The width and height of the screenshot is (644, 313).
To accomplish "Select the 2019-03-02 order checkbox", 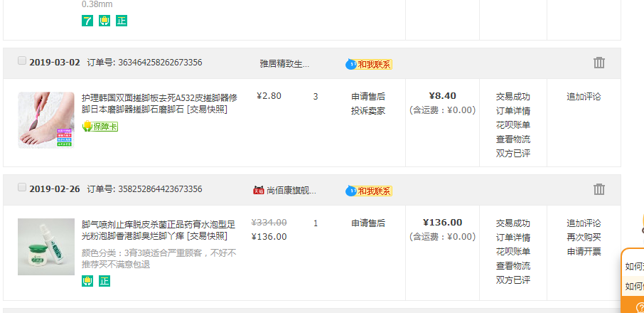I will [22, 60].
